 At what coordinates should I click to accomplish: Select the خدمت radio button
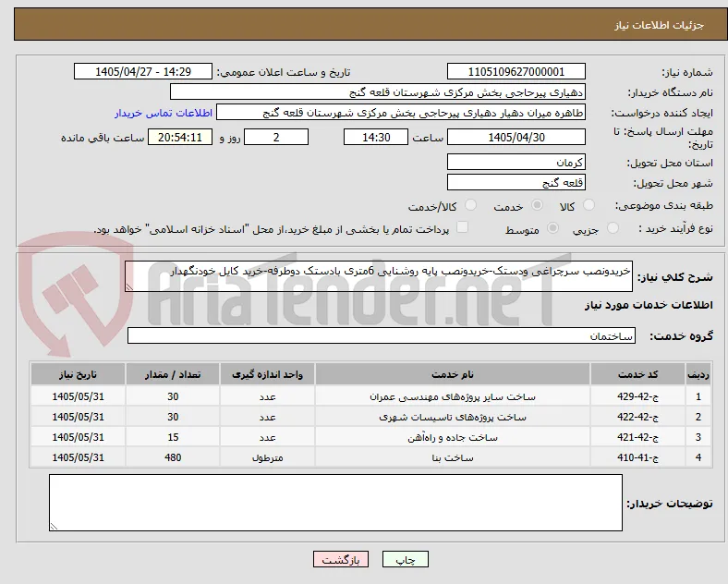537,205
